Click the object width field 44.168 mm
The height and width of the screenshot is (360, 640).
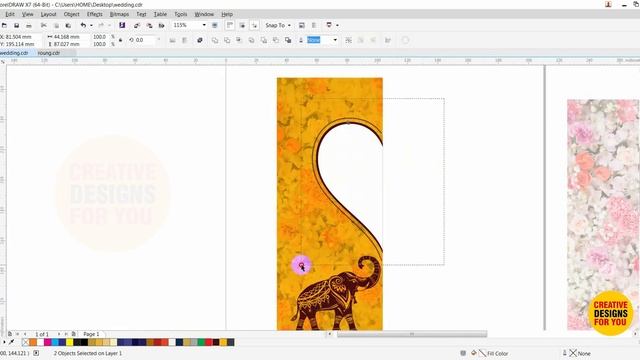pyautogui.click(x=68, y=37)
